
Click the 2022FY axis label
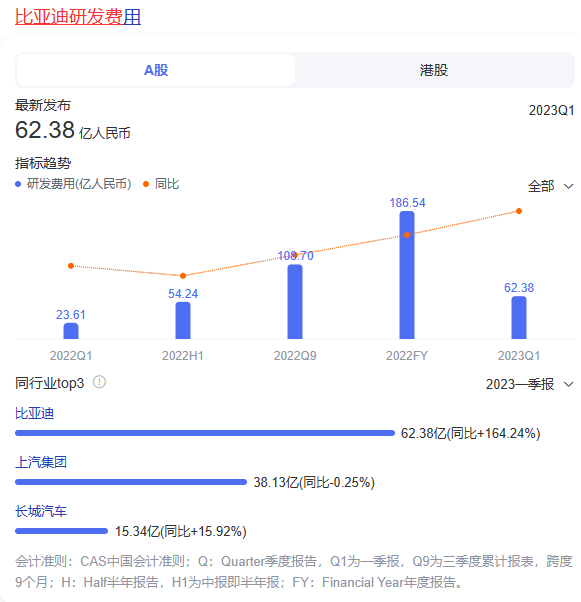point(407,356)
